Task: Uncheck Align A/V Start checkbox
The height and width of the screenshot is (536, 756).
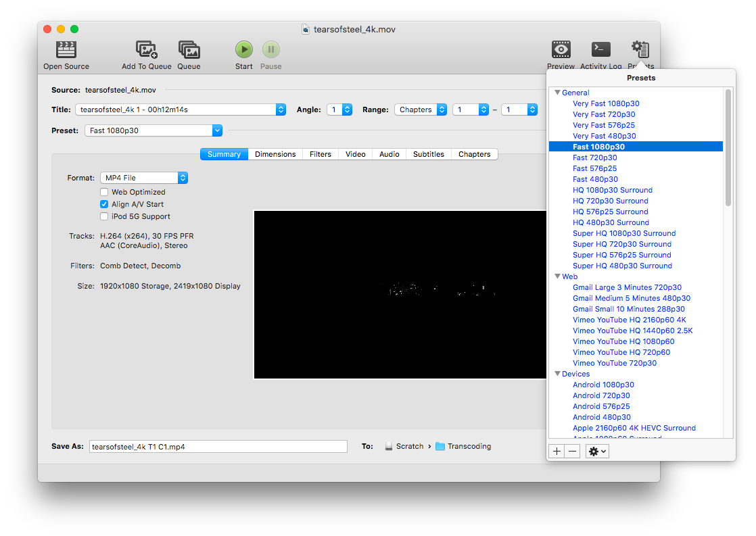Action: click(x=104, y=204)
